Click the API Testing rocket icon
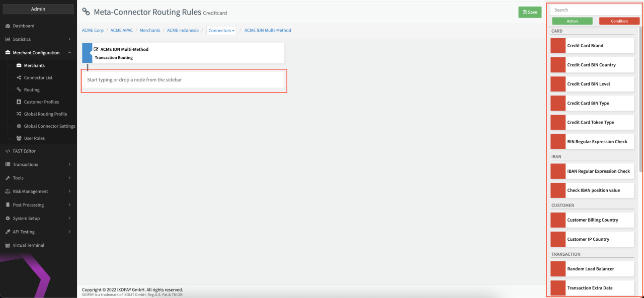Viewport: 644px width, 298px height. click(x=8, y=232)
